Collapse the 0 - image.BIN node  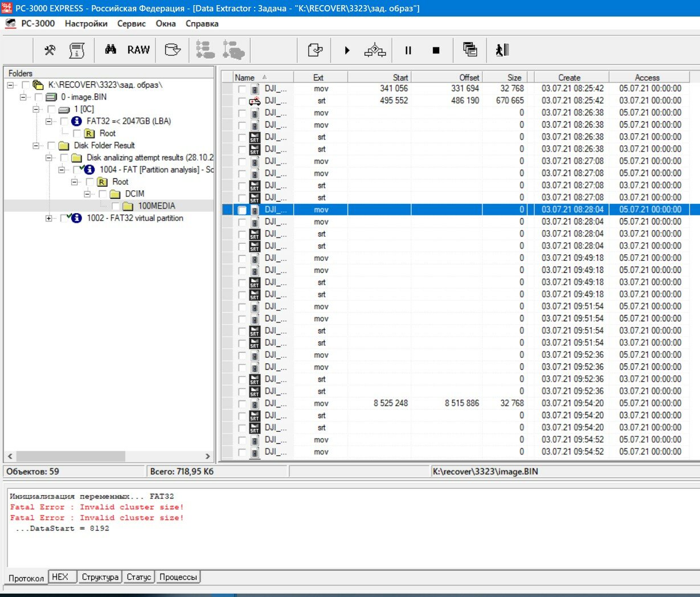tap(23, 97)
